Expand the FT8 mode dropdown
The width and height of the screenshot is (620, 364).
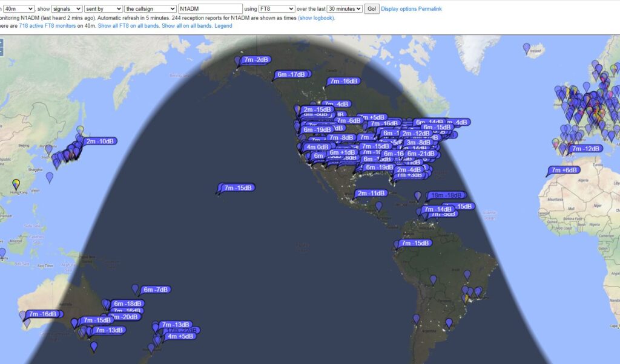(x=277, y=9)
